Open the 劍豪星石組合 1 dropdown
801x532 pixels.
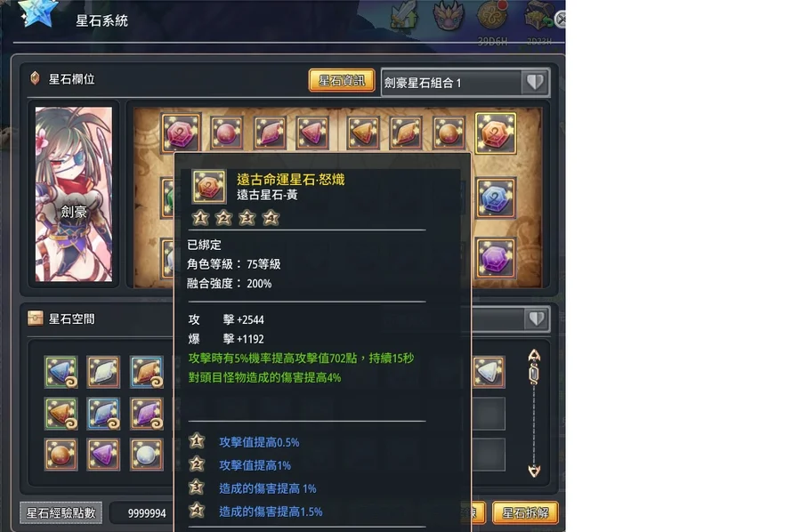point(465,82)
